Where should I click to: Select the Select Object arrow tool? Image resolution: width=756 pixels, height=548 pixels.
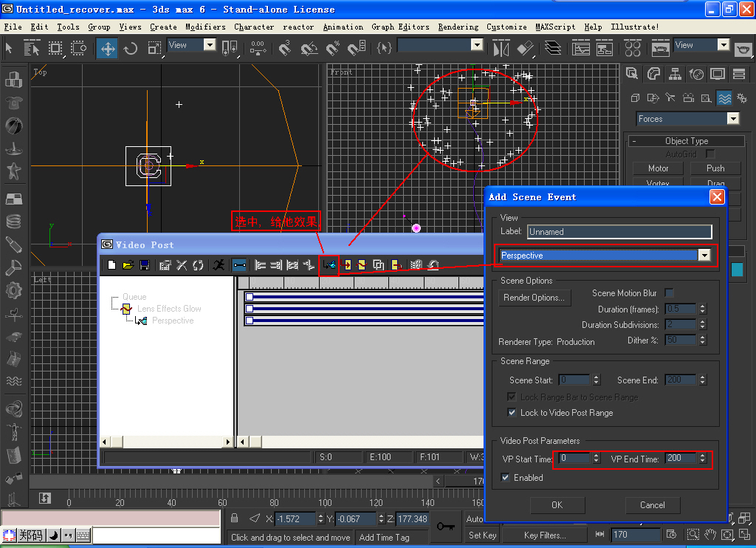9,48
